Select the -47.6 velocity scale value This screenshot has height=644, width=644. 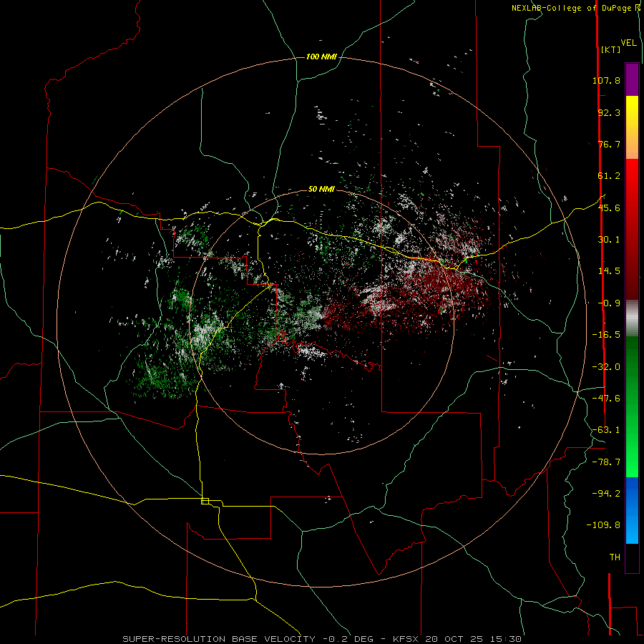606,399
